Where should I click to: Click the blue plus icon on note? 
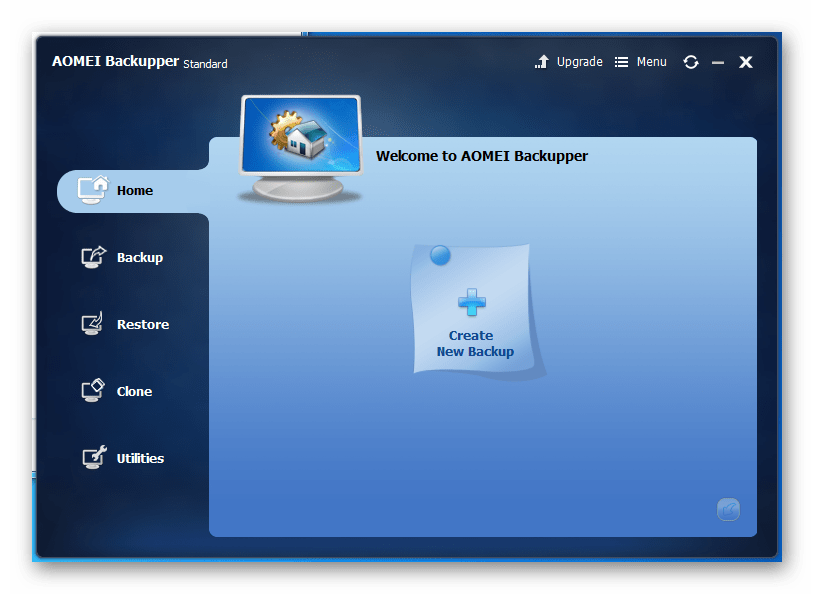(471, 302)
